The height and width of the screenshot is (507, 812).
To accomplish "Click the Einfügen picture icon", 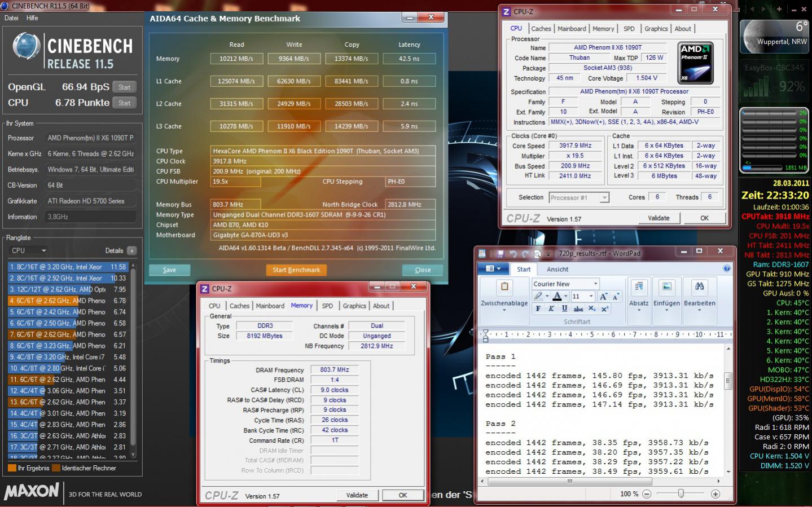I will click(666, 286).
